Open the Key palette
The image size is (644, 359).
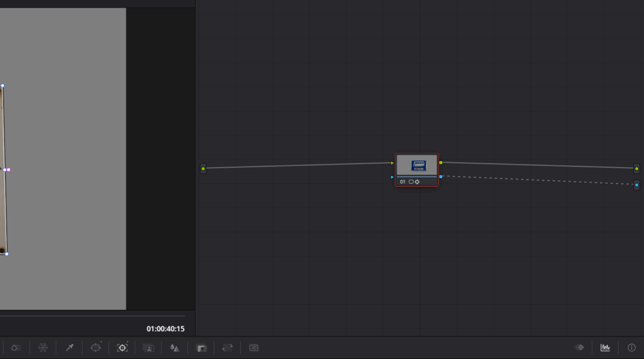pyautogui.click(x=201, y=348)
